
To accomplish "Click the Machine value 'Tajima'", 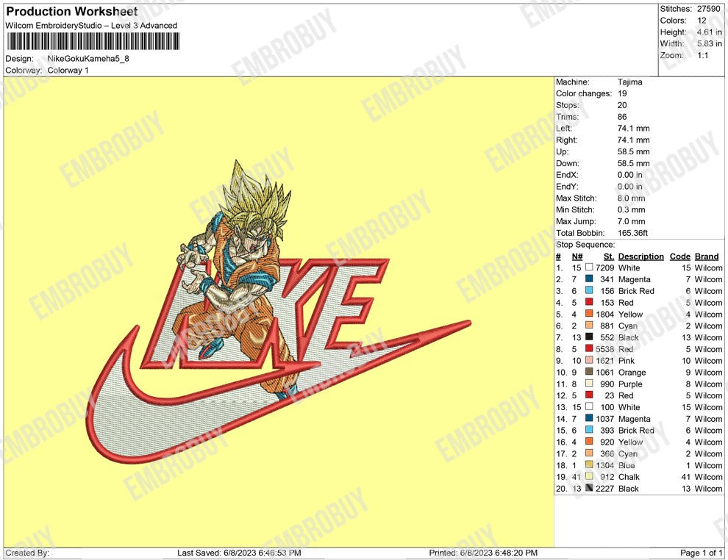I will 630,82.
